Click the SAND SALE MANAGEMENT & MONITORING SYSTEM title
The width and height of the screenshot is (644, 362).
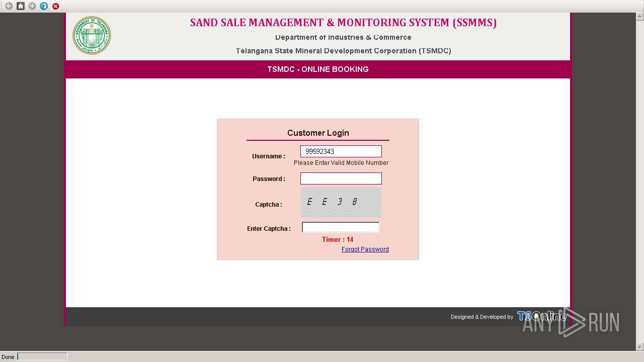pos(343,23)
